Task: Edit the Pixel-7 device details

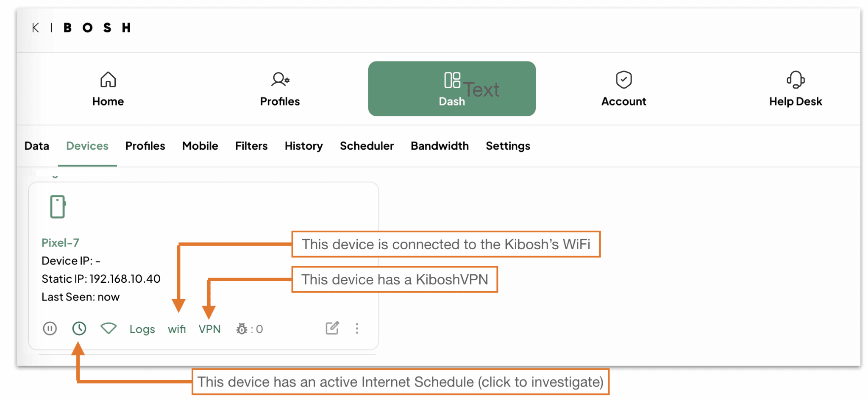Action: pos(332,328)
